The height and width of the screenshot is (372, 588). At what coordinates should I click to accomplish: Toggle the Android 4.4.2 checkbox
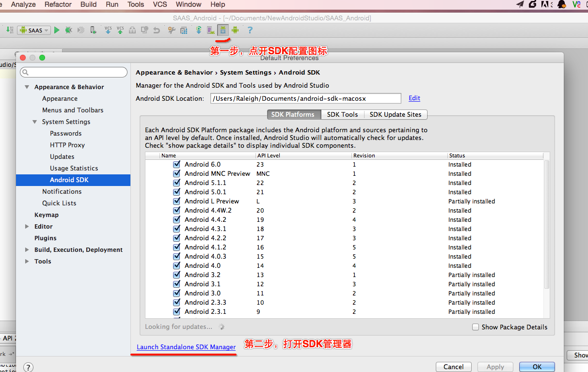pos(176,219)
